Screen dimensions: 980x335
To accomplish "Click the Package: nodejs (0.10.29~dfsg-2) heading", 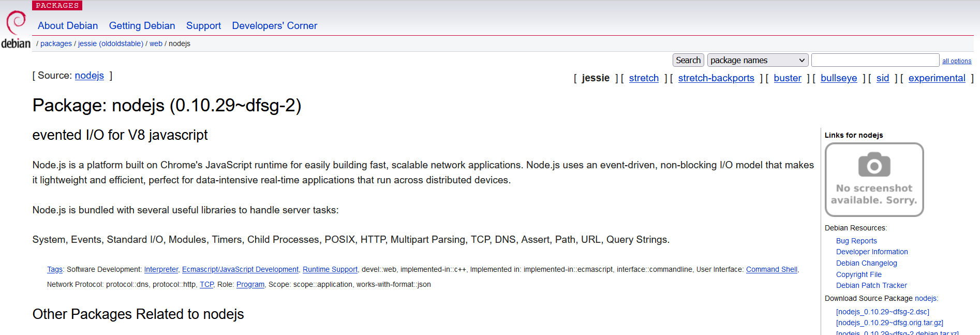I will [167, 106].
